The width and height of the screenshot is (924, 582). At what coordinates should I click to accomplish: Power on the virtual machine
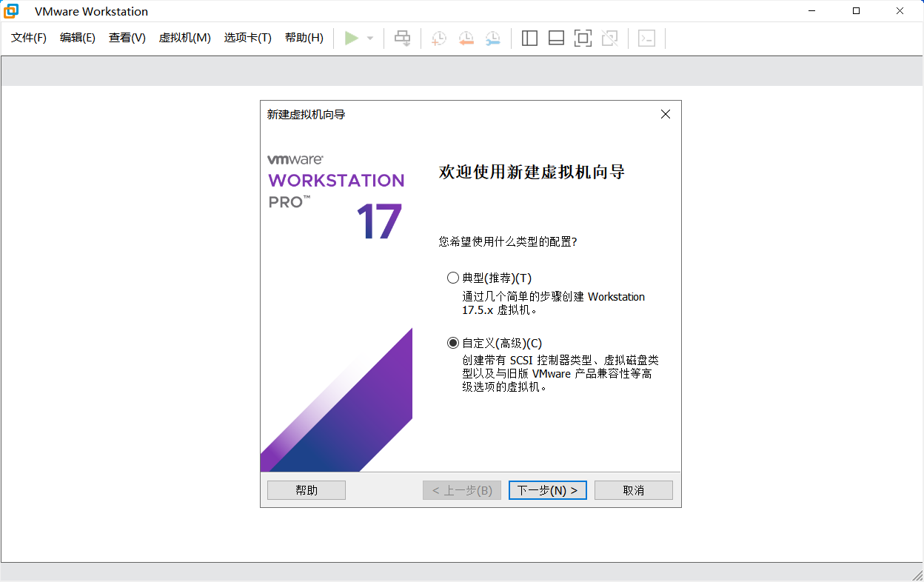[x=352, y=38]
